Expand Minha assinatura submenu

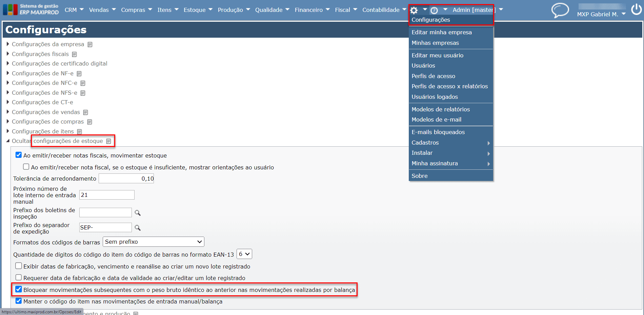click(451, 163)
